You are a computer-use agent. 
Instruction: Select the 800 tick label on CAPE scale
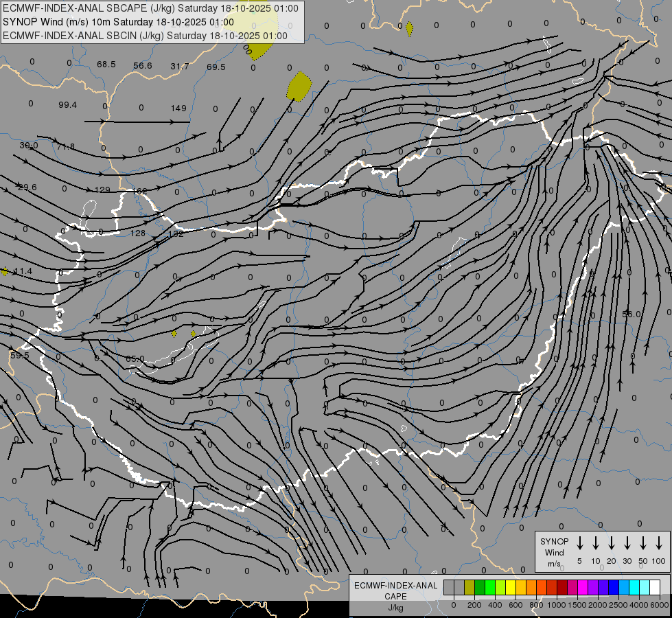[x=536, y=605]
